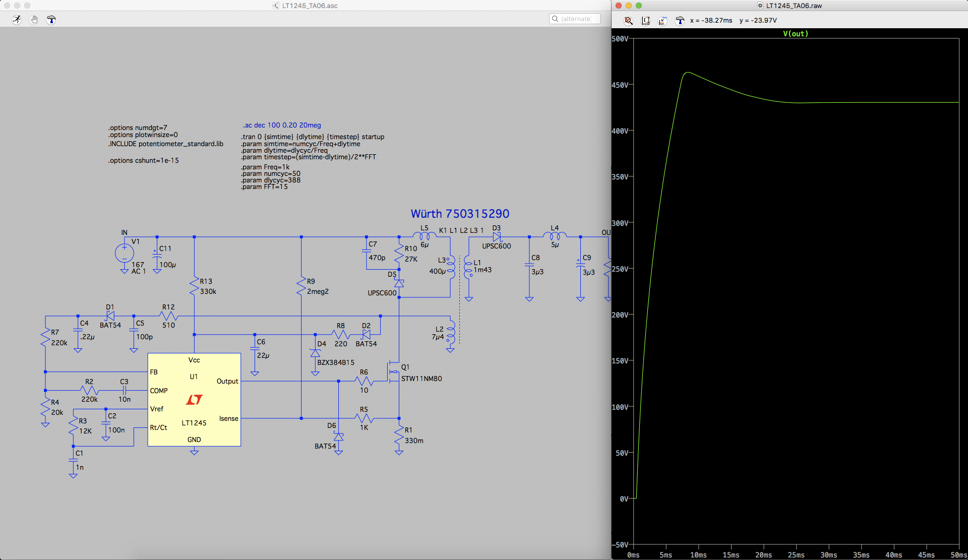968x560 pixels.
Task: Click the 'K1 L1 L2 L3 1' coupling statement
Action: [x=461, y=230]
